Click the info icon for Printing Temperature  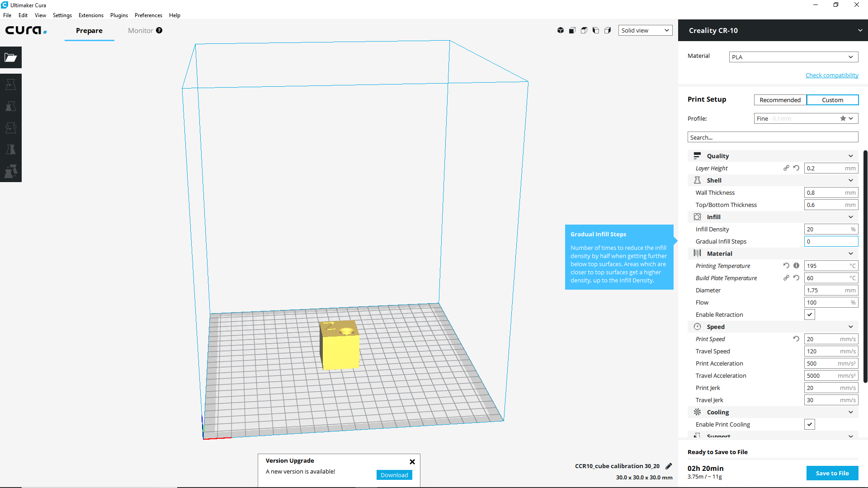click(796, 266)
